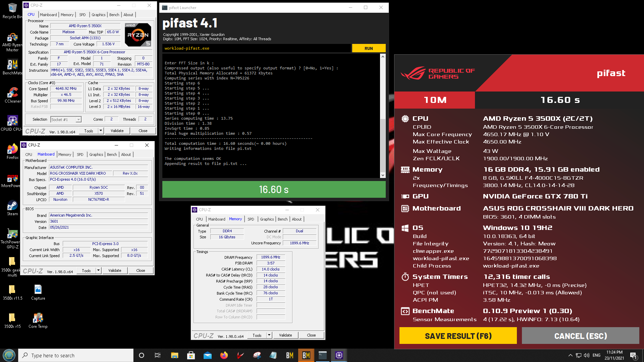644x362 pixels.
Task: Click the Windows Start button
Action: [x=9, y=355]
